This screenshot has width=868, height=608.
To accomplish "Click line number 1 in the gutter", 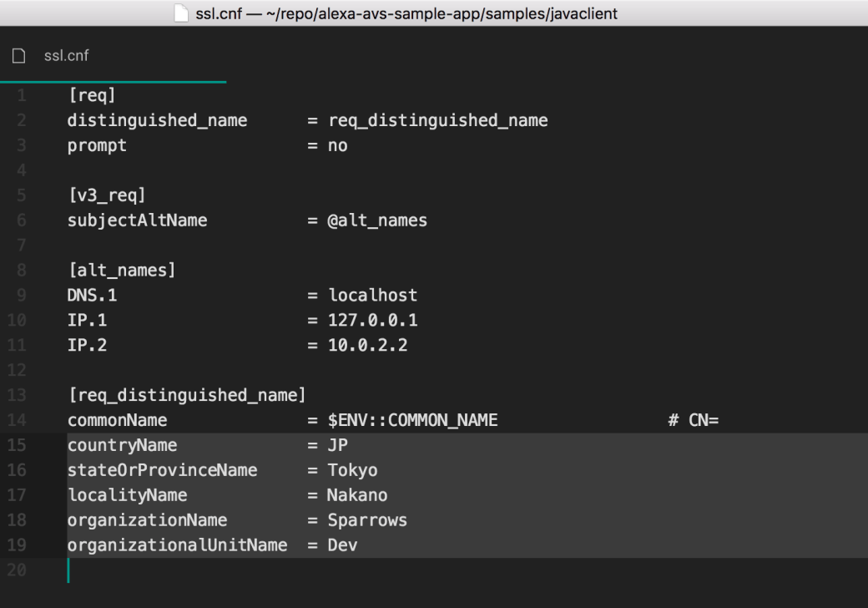I will click(23, 95).
